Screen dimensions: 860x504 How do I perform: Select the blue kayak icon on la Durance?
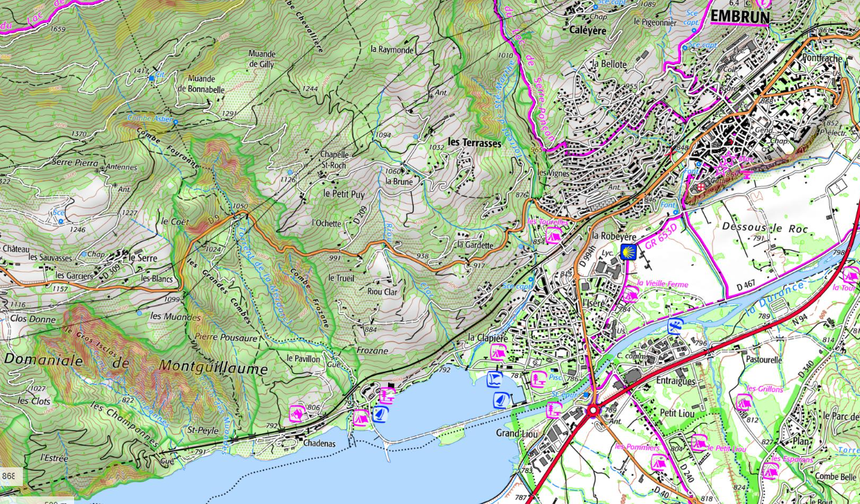click(x=672, y=326)
